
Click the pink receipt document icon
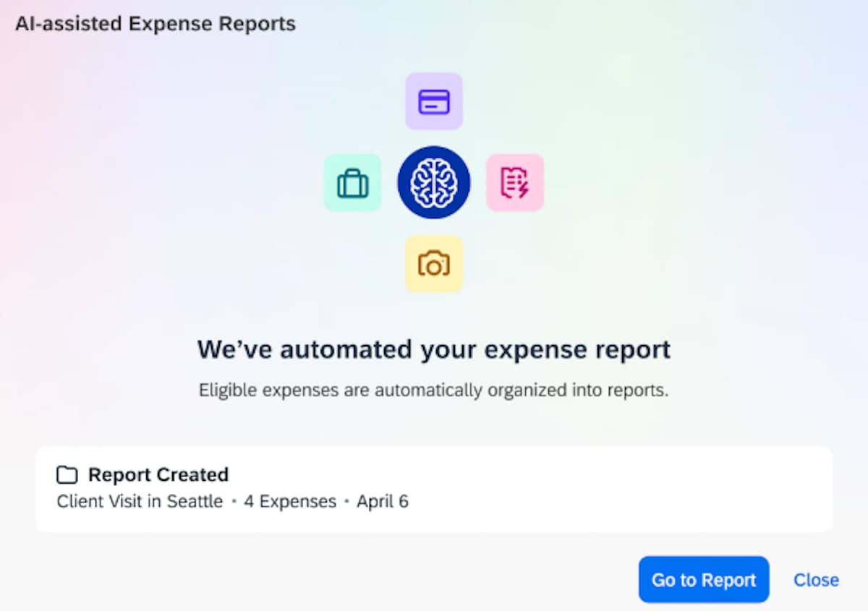coord(515,183)
